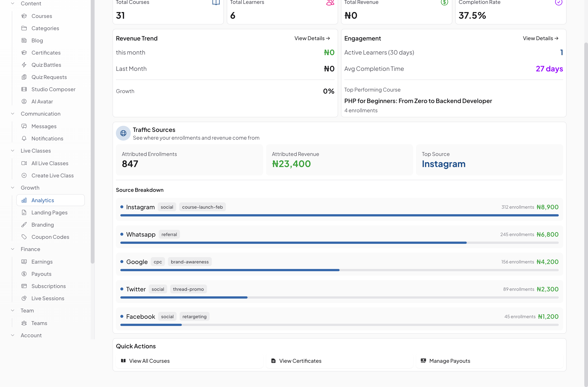Image resolution: width=588 pixels, height=387 pixels.
Task: Open the Studio Composer tool
Action: point(53,89)
